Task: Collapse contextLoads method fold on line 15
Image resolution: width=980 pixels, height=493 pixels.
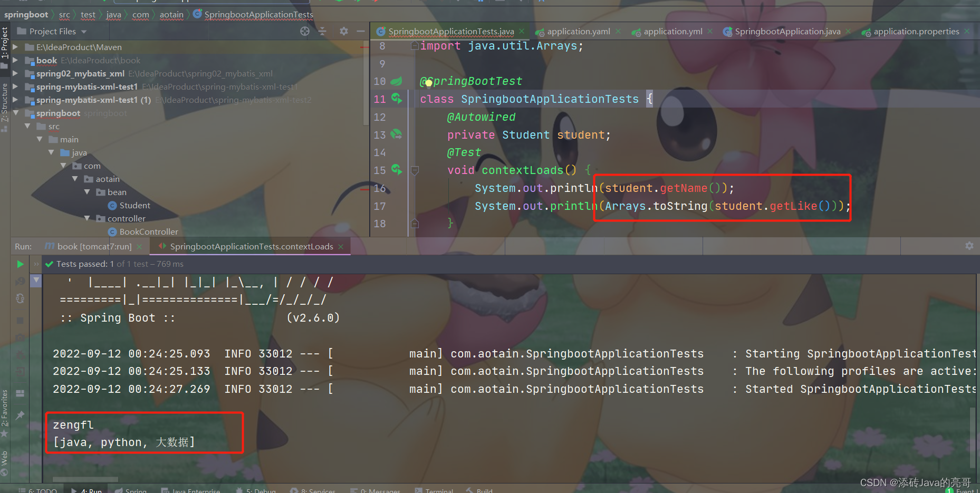Action: click(x=415, y=170)
